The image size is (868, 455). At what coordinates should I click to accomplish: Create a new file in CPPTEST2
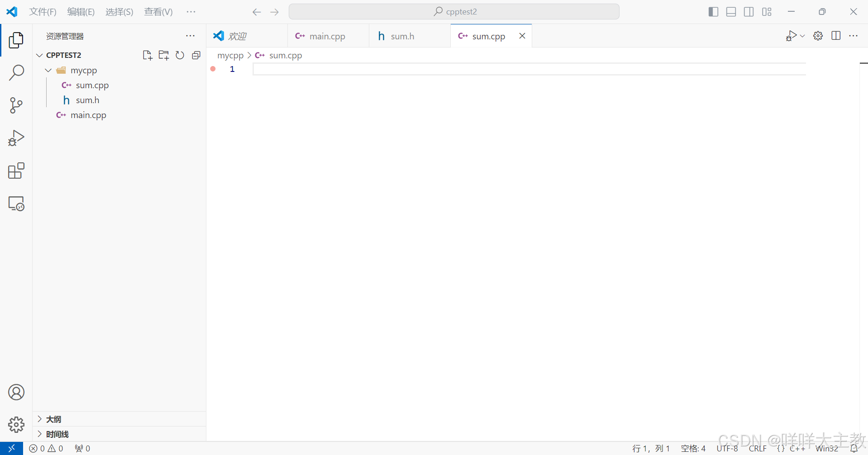pyautogui.click(x=148, y=55)
